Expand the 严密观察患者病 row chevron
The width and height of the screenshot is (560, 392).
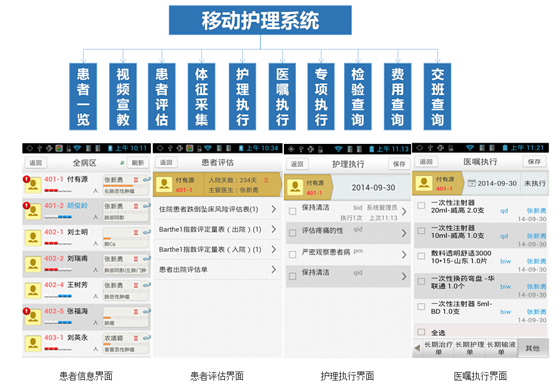pyautogui.click(x=404, y=255)
